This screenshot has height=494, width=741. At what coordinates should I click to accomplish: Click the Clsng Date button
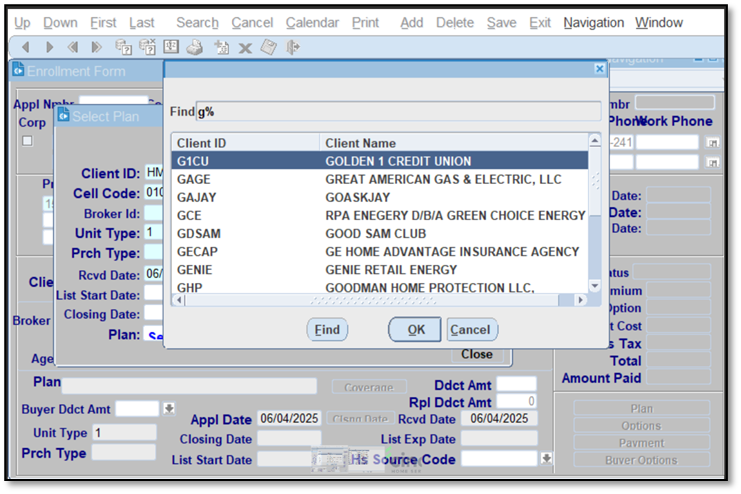coord(360,418)
